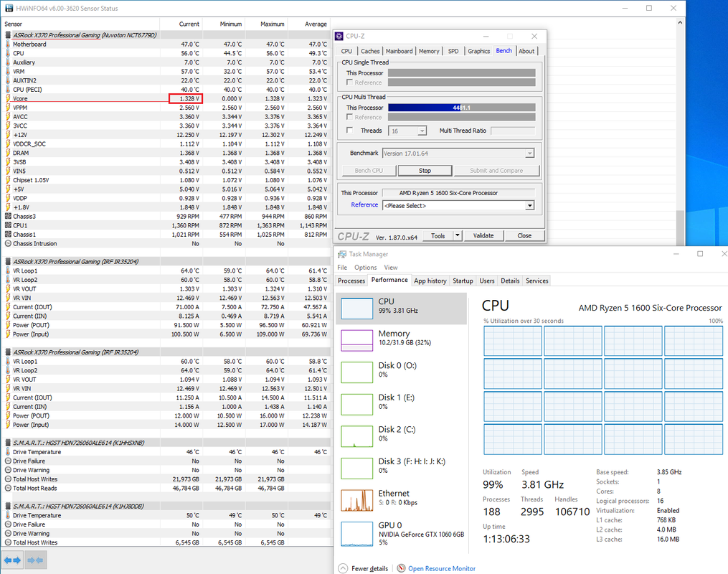The width and height of the screenshot is (728, 574).
Task: Open Resource Monitor link
Action: [x=442, y=568]
